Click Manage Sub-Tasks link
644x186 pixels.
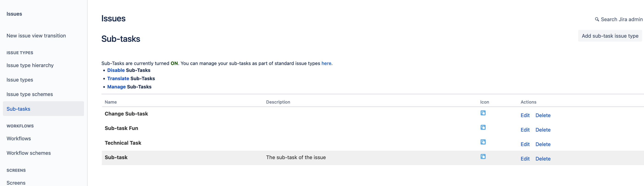pos(116,87)
